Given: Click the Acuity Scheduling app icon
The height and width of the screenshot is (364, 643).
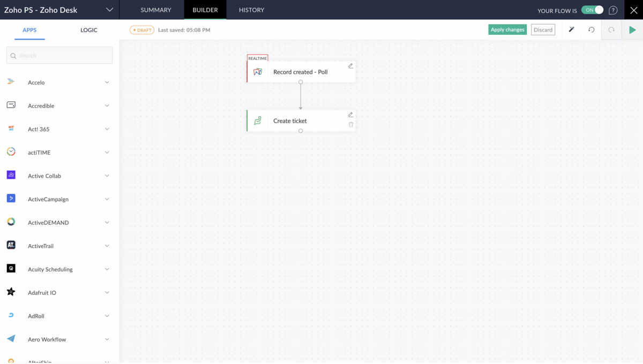Looking at the screenshot, I should (x=11, y=269).
